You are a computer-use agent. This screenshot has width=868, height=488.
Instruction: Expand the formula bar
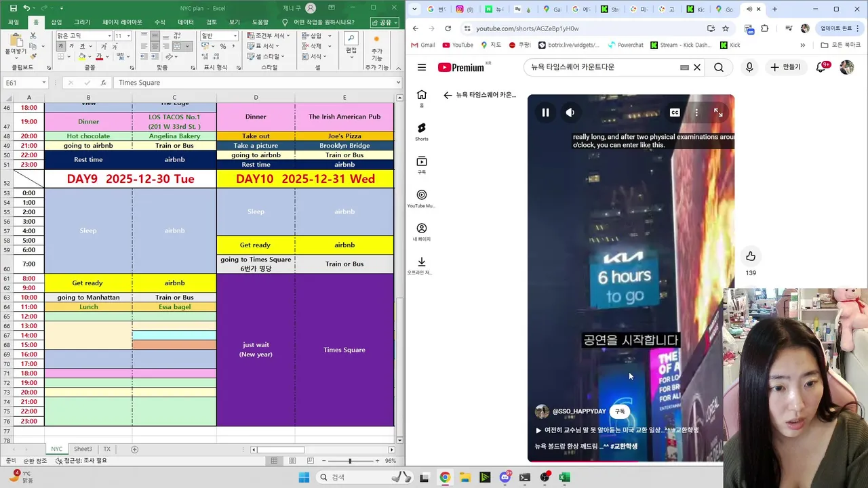398,83
